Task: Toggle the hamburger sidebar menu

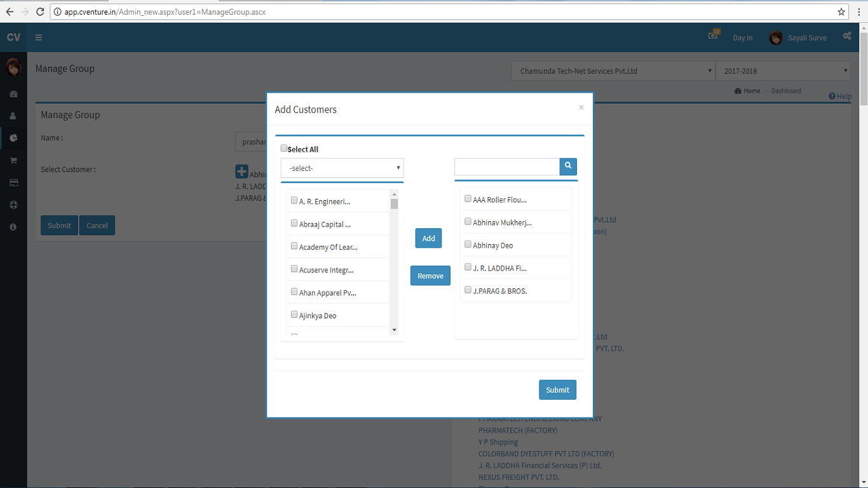Action: pos(39,37)
